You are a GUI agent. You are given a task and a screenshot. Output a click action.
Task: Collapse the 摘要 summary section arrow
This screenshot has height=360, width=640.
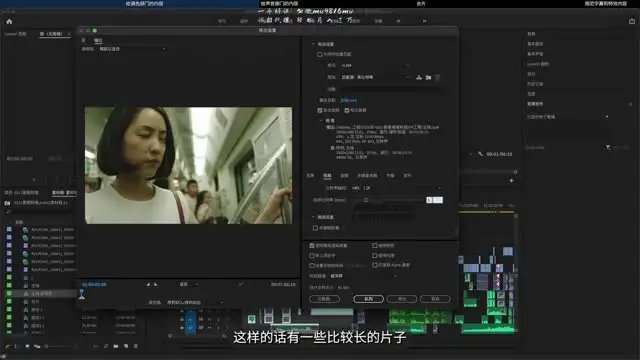(321, 121)
